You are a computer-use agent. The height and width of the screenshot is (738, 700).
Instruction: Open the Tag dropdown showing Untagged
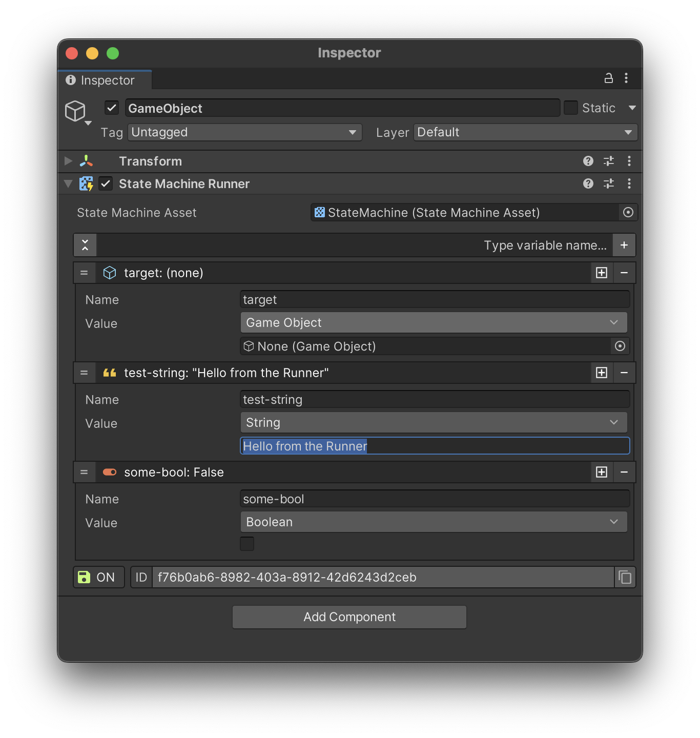(x=245, y=132)
